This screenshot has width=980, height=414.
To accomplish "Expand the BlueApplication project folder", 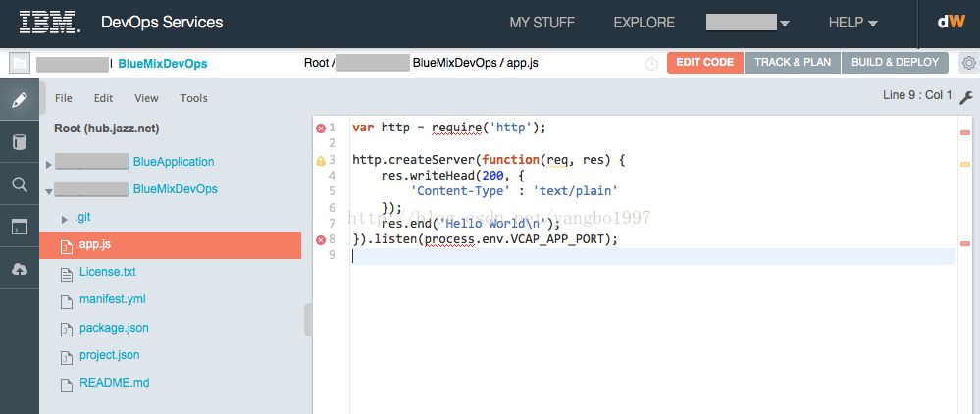I will click(49, 165).
